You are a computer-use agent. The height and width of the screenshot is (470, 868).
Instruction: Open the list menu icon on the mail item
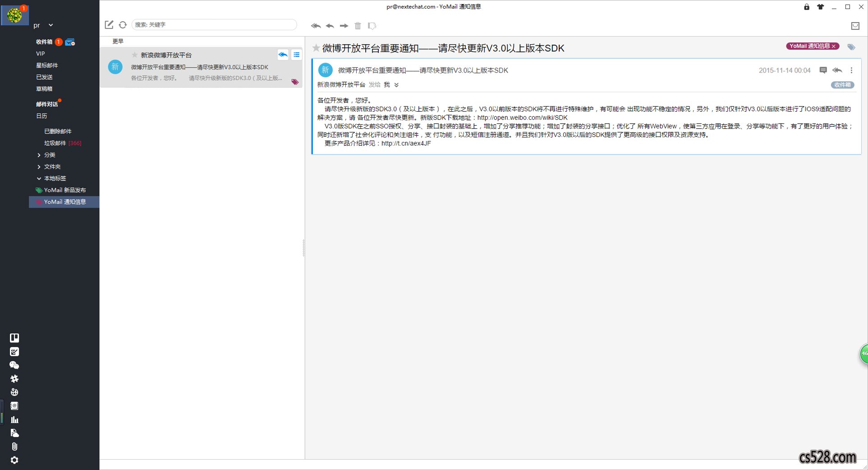[x=297, y=55]
